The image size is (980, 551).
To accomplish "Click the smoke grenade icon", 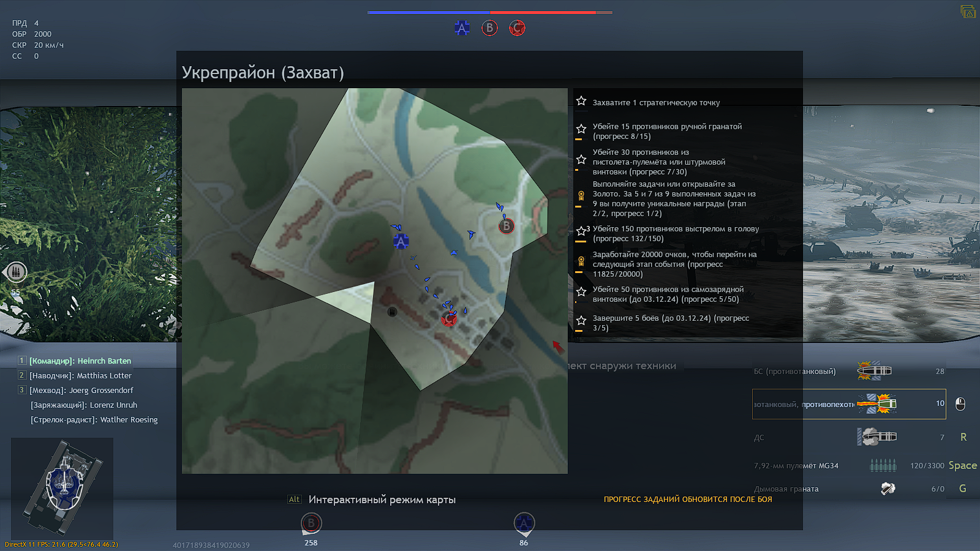I will click(888, 489).
